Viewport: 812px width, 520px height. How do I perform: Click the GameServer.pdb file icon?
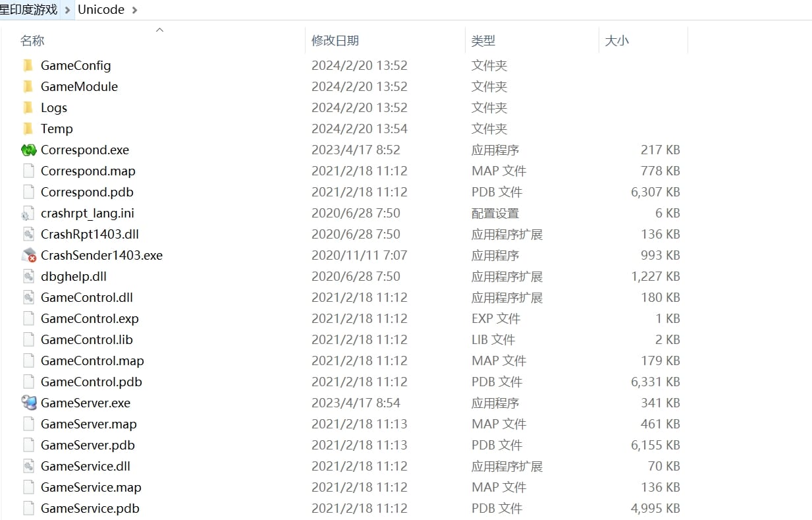coord(28,445)
